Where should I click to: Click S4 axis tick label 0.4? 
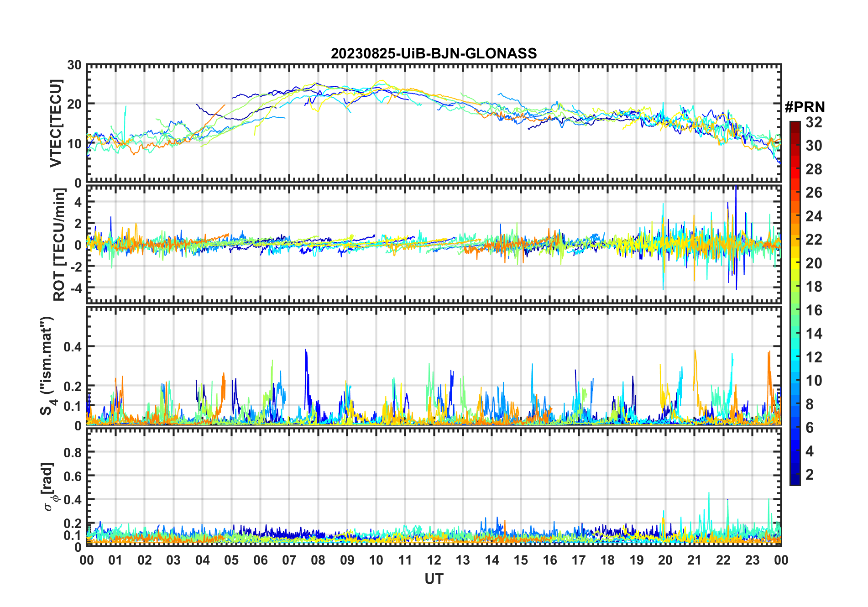point(73,347)
